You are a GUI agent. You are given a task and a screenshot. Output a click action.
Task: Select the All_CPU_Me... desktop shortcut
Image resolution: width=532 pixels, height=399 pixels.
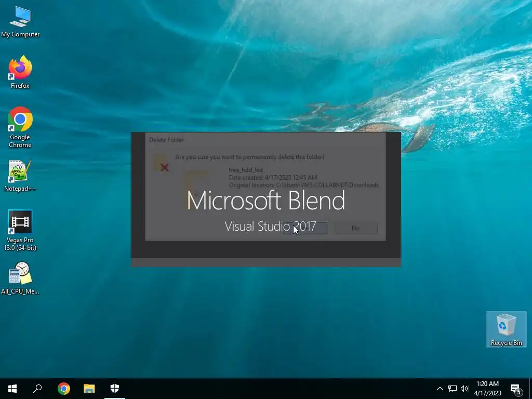(x=20, y=278)
